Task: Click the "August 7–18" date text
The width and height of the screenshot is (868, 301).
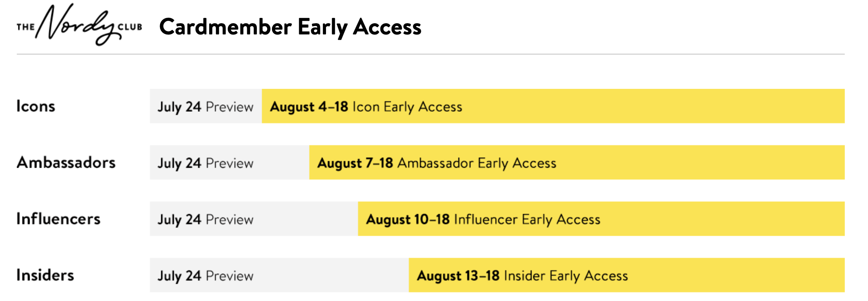Action: [x=355, y=163]
